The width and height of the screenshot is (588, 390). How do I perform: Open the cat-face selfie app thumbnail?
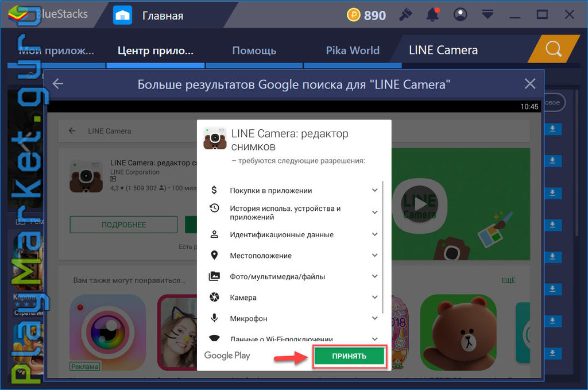click(177, 332)
